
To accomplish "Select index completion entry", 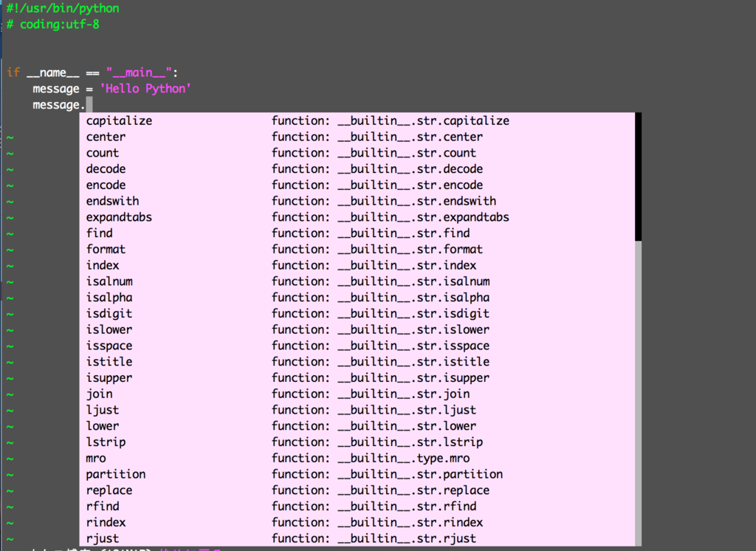I will point(357,265).
